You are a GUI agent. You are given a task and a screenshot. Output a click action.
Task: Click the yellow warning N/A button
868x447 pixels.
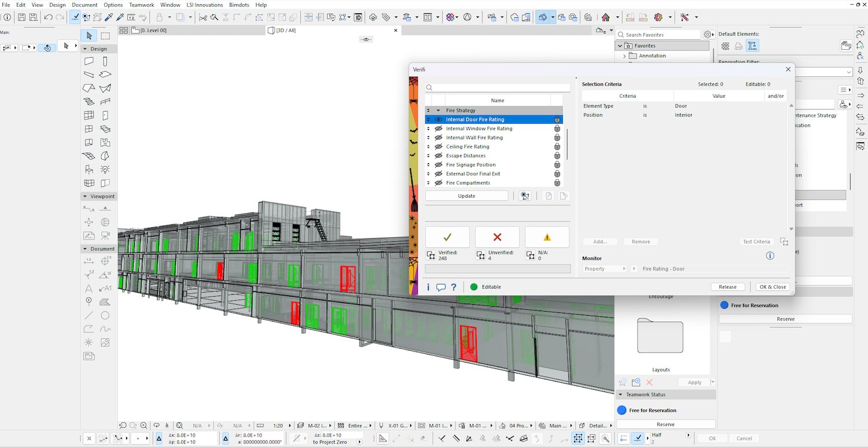(547, 237)
